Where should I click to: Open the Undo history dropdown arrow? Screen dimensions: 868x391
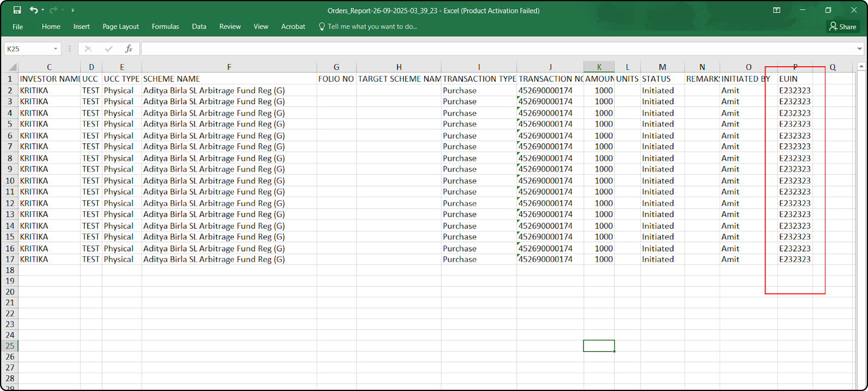pos(43,10)
